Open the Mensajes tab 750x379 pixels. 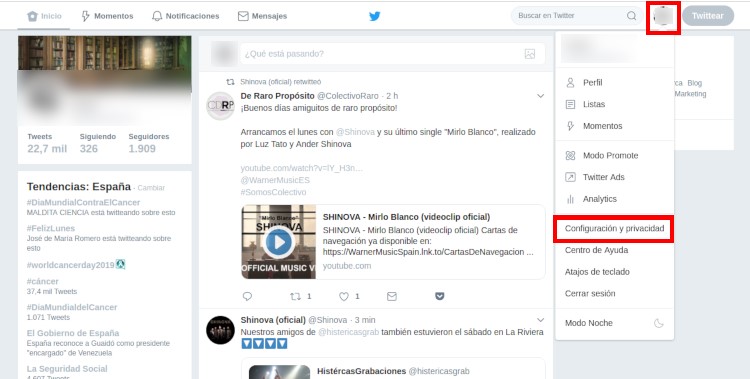point(262,16)
